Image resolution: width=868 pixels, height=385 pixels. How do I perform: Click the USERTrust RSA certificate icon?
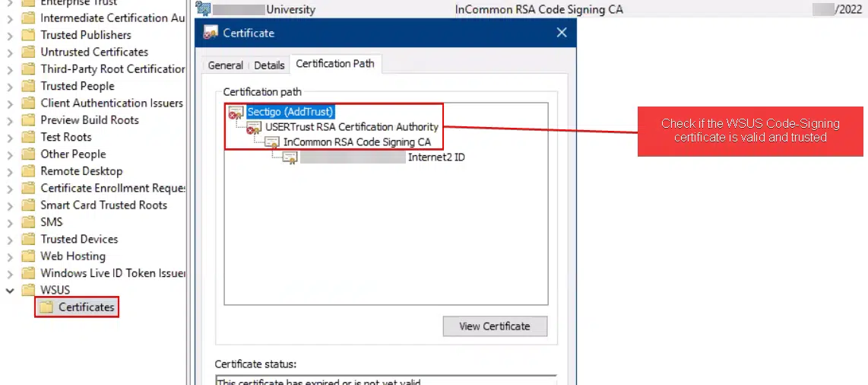[x=254, y=127]
